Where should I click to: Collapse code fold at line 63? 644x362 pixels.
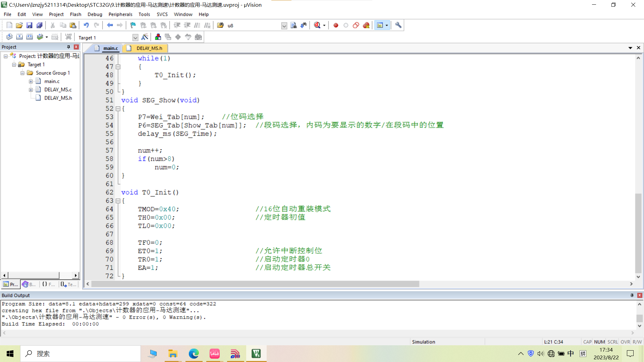[118, 201]
